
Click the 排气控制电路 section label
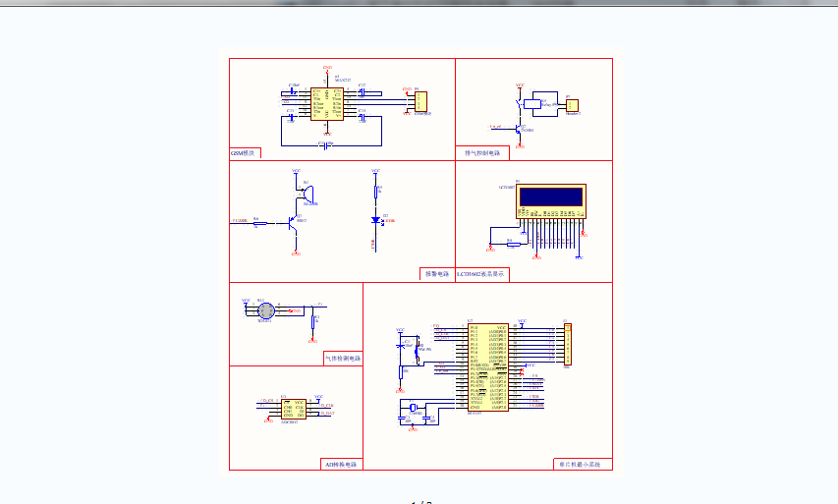tap(482, 153)
